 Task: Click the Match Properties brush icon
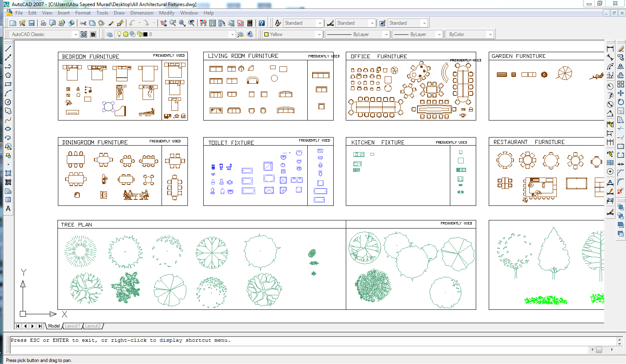click(x=111, y=23)
